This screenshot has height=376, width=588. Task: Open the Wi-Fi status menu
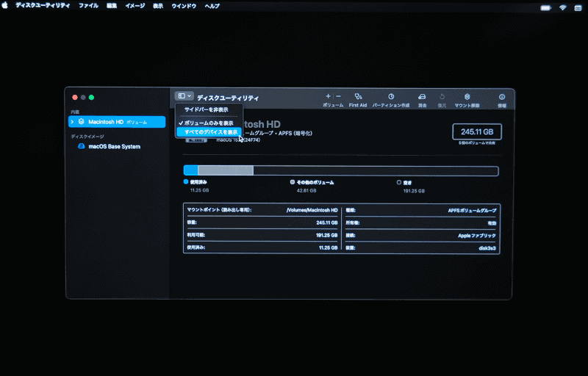pyautogui.click(x=562, y=7)
